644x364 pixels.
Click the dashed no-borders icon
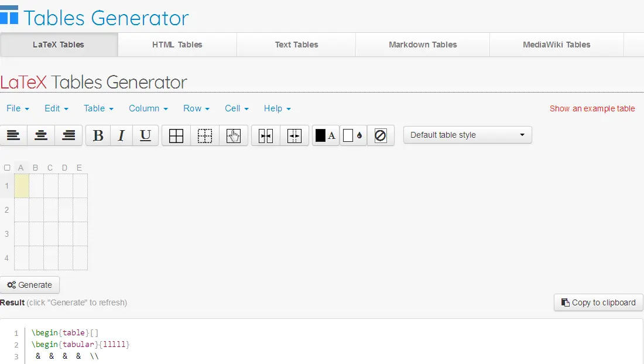(204, 136)
